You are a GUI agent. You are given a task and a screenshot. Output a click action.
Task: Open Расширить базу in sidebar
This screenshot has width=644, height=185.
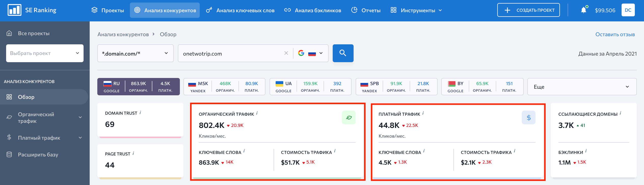click(38, 155)
